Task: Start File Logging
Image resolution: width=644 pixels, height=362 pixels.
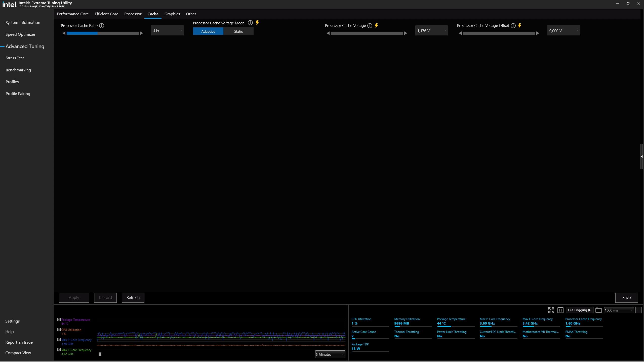Action: click(579, 310)
